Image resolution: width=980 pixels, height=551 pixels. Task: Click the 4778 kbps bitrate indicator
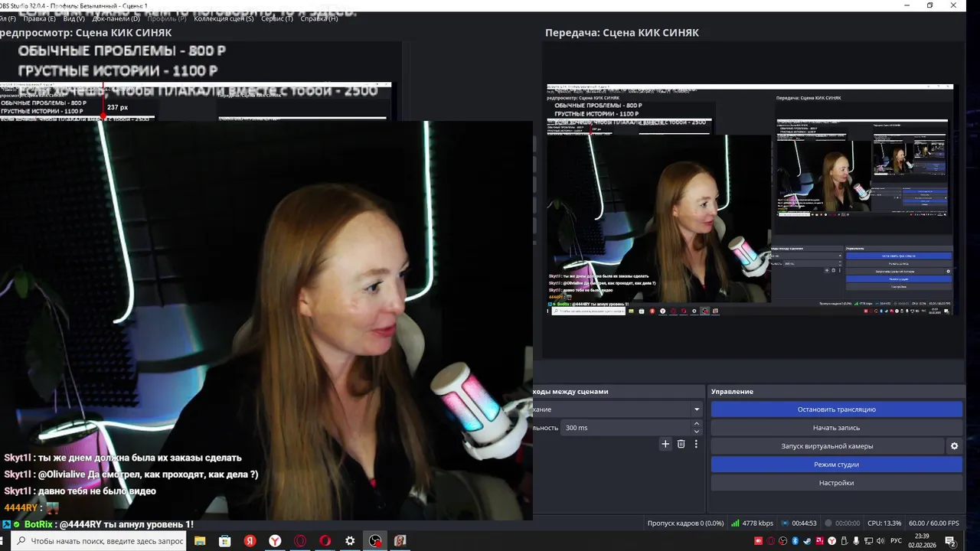point(753,523)
